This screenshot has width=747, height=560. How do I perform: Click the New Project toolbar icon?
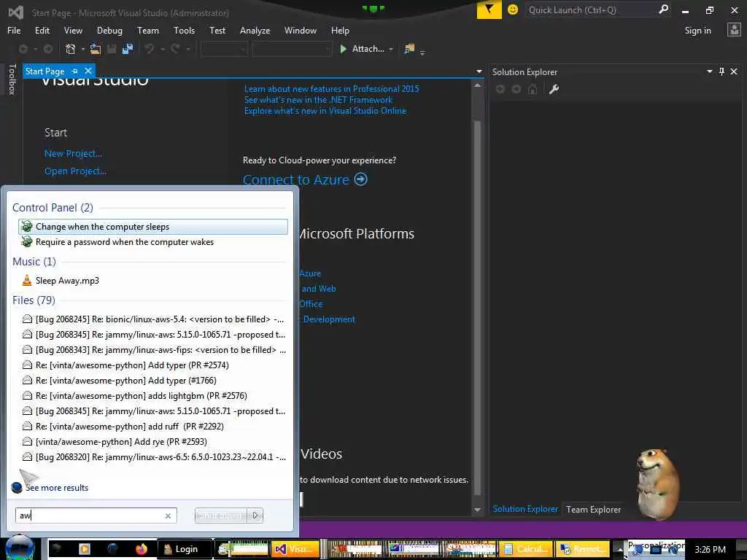(x=71, y=49)
